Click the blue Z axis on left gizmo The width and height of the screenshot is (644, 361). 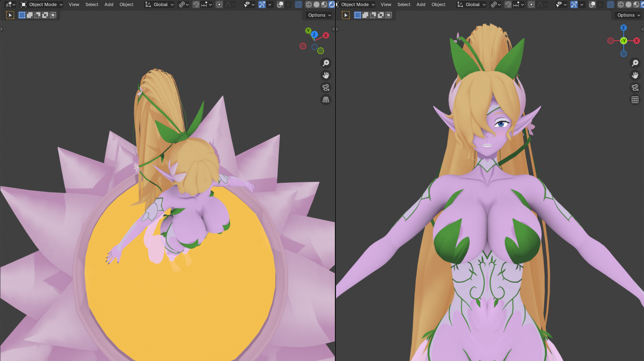point(314,35)
